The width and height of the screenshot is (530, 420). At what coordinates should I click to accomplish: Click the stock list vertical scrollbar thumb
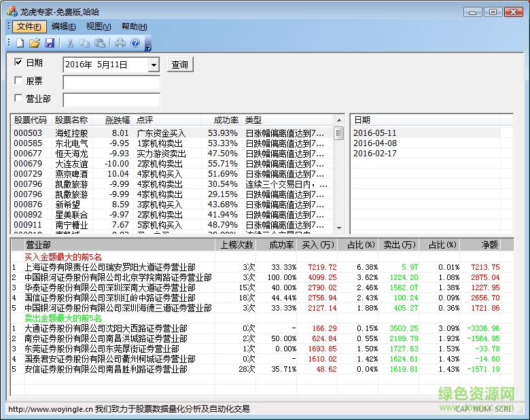click(x=338, y=133)
